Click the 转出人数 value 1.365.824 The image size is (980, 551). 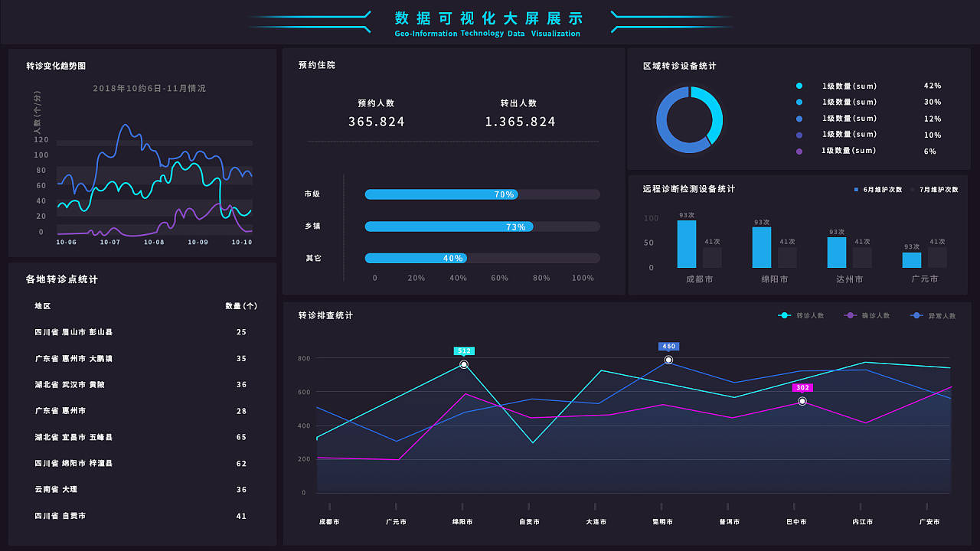click(521, 122)
